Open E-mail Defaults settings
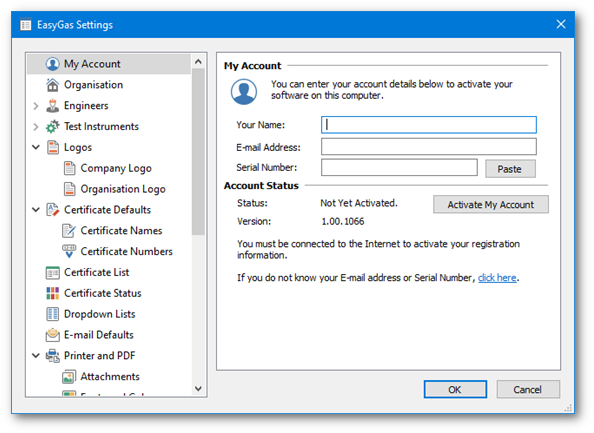594x433 pixels. pos(99,335)
